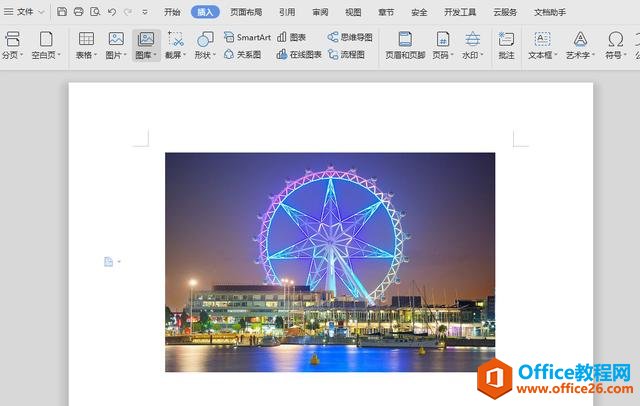This screenshot has width=640, height=406.
Task: Open 页眉和页脚 header and footer
Action: [405, 45]
